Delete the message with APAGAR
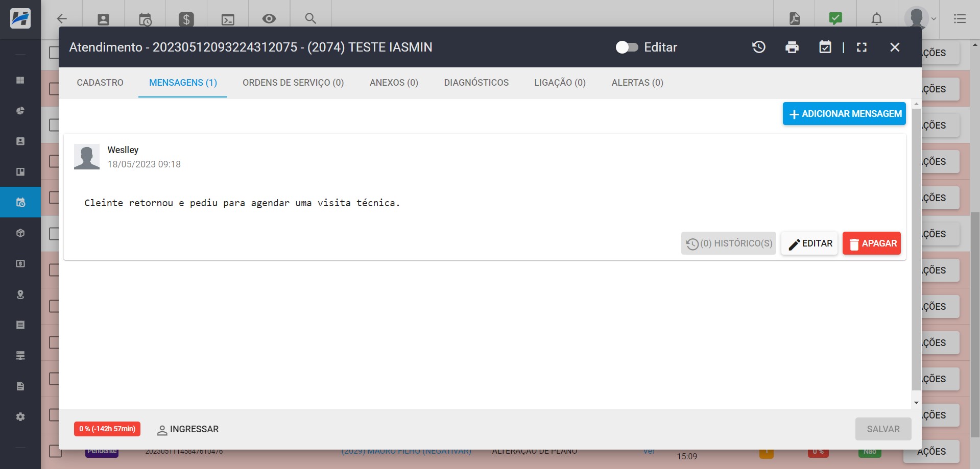 871,243
